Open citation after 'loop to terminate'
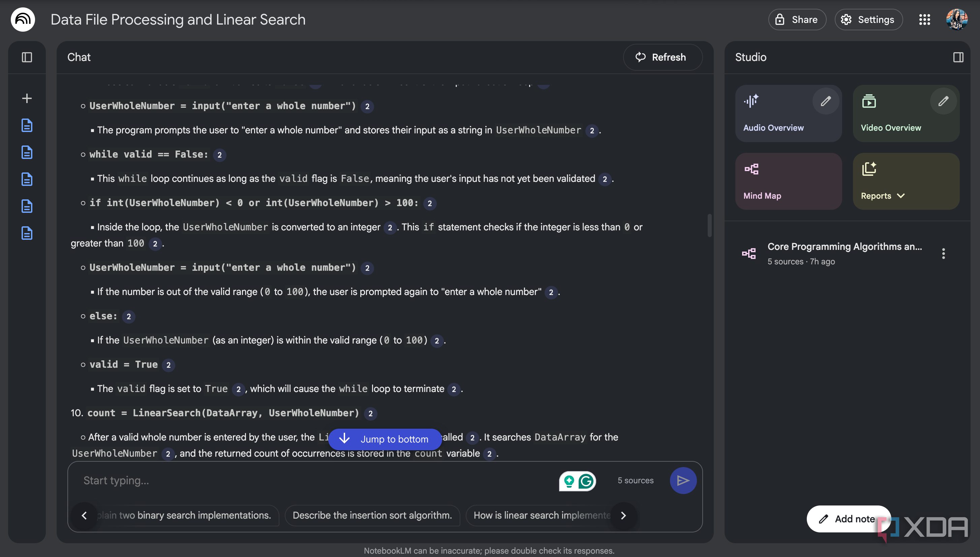This screenshot has width=980, height=557. 454,389
